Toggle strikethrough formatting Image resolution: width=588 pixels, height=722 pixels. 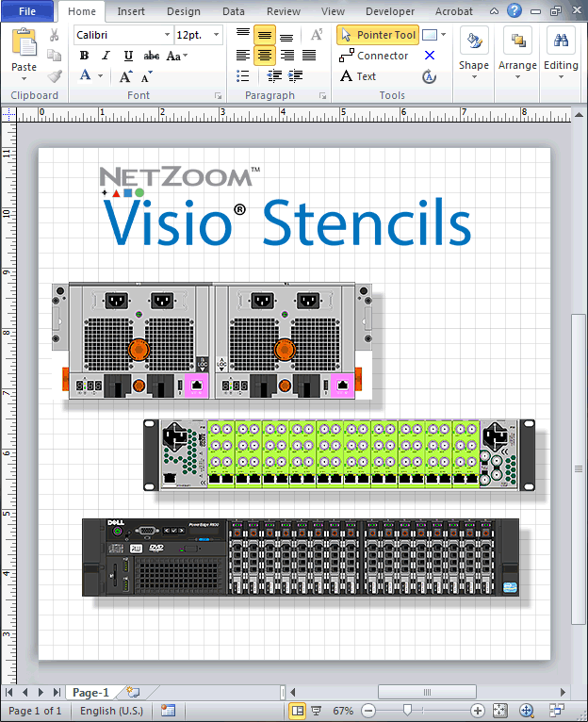[152, 56]
